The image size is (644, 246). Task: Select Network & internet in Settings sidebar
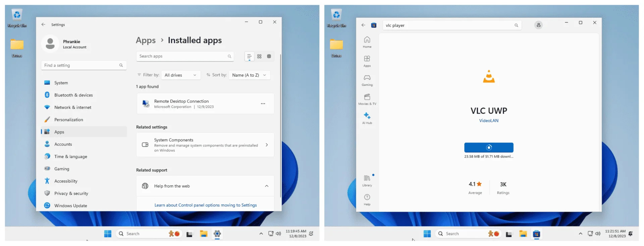(84, 107)
